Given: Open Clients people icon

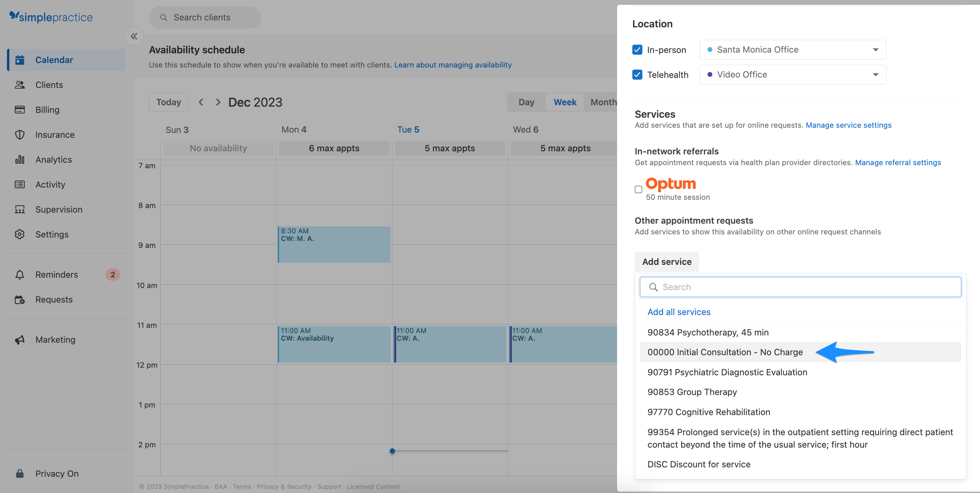Looking at the screenshot, I should (20, 85).
